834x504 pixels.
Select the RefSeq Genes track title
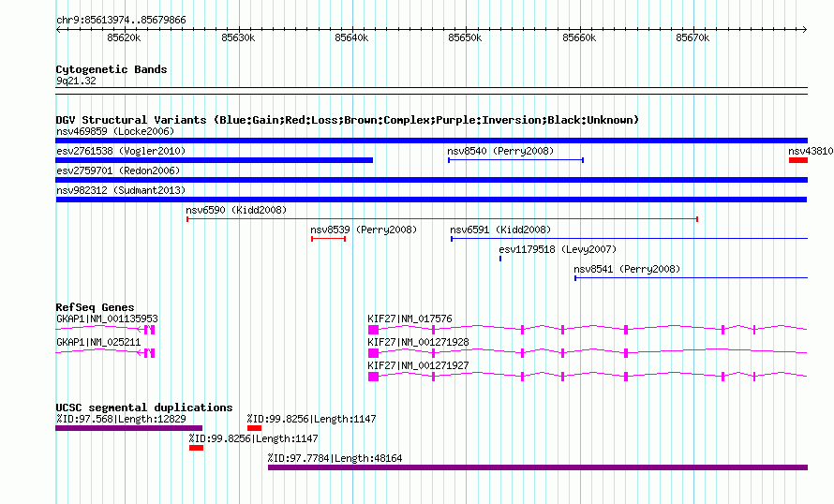pos(95,307)
